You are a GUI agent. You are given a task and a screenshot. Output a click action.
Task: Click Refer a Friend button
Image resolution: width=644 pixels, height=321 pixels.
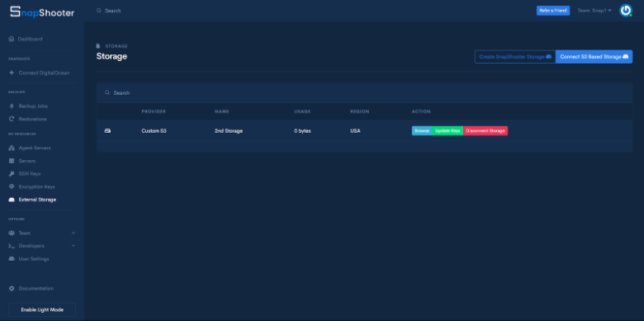click(553, 11)
